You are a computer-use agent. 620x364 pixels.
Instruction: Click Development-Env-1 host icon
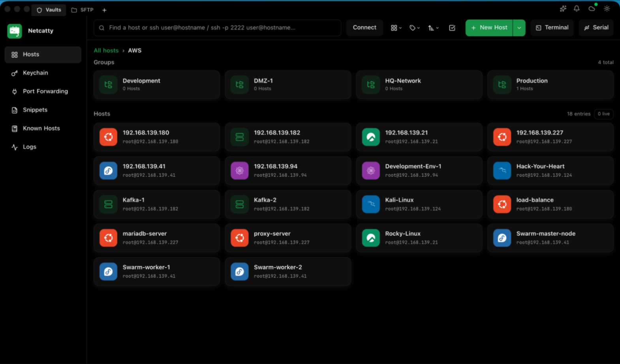(371, 171)
